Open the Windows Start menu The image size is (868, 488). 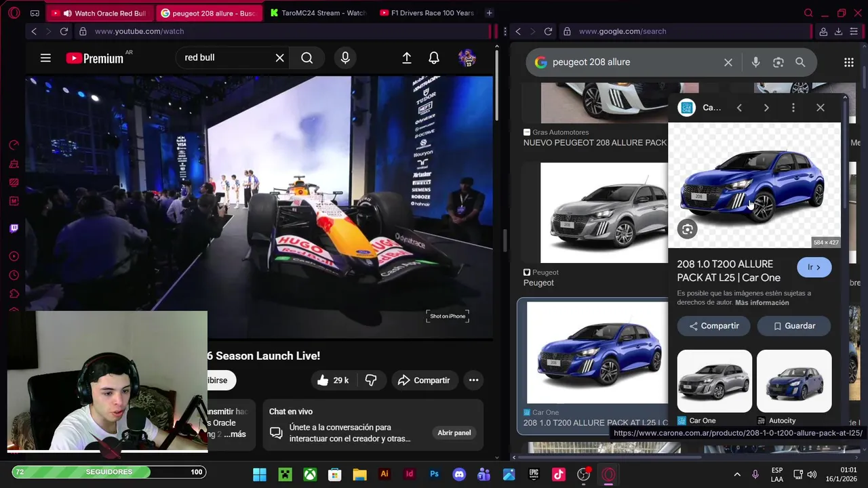[260, 474]
